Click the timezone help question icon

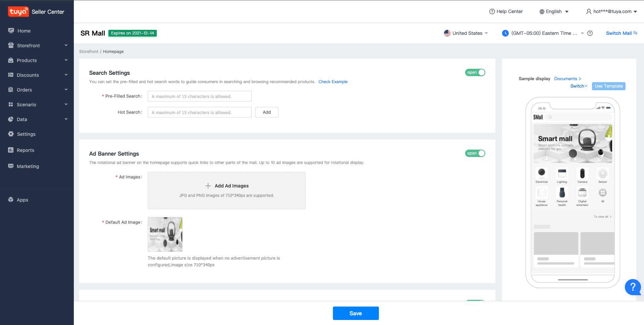pyautogui.click(x=590, y=33)
